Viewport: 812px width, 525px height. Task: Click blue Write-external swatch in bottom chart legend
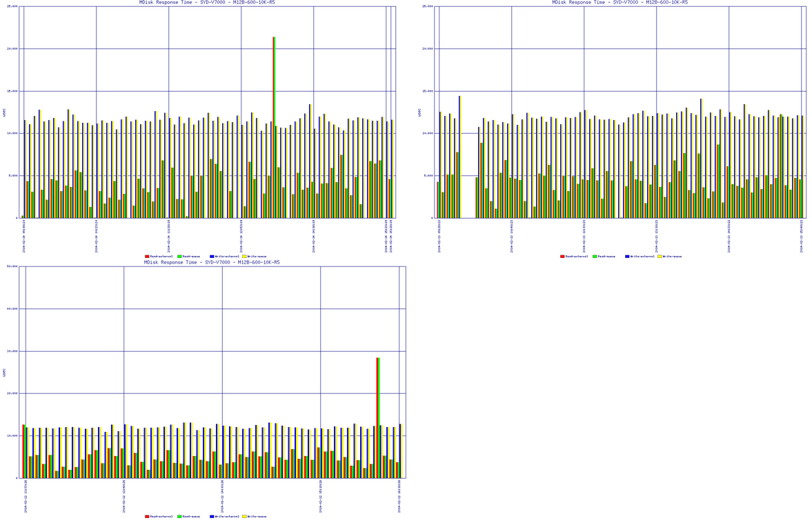pyautogui.click(x=212, y=517)
